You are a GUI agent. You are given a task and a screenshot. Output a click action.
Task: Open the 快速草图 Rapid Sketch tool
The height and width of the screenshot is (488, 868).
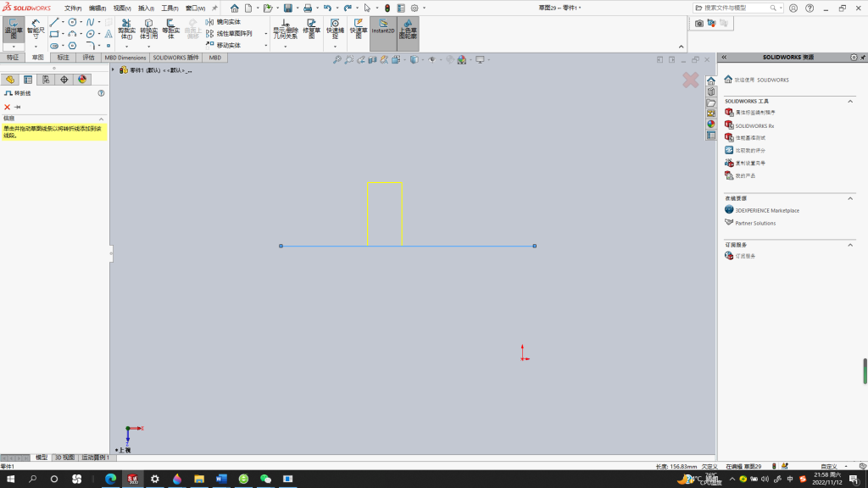pos(359,30)
